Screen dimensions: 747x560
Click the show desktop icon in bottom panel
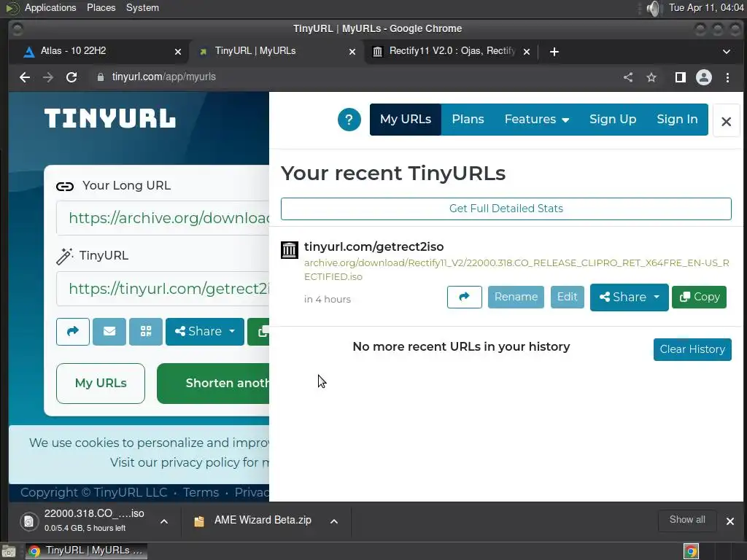(9, 551)
